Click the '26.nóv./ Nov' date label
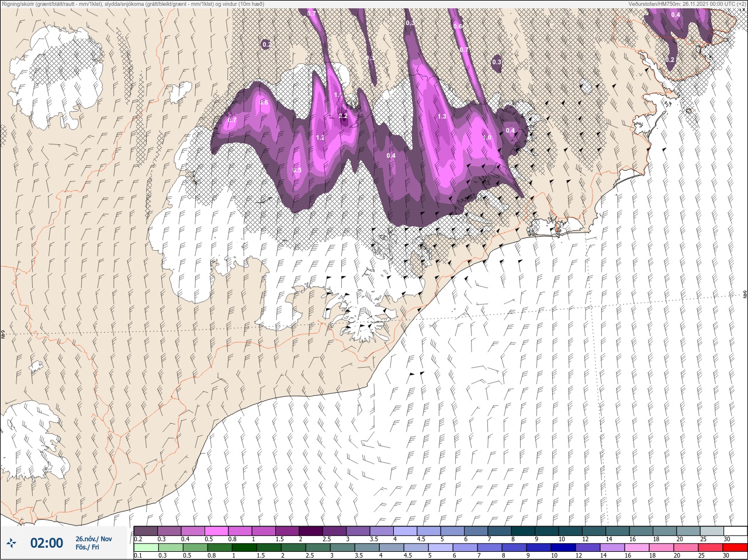The image size is (748, 560). (x=93, y=539)
